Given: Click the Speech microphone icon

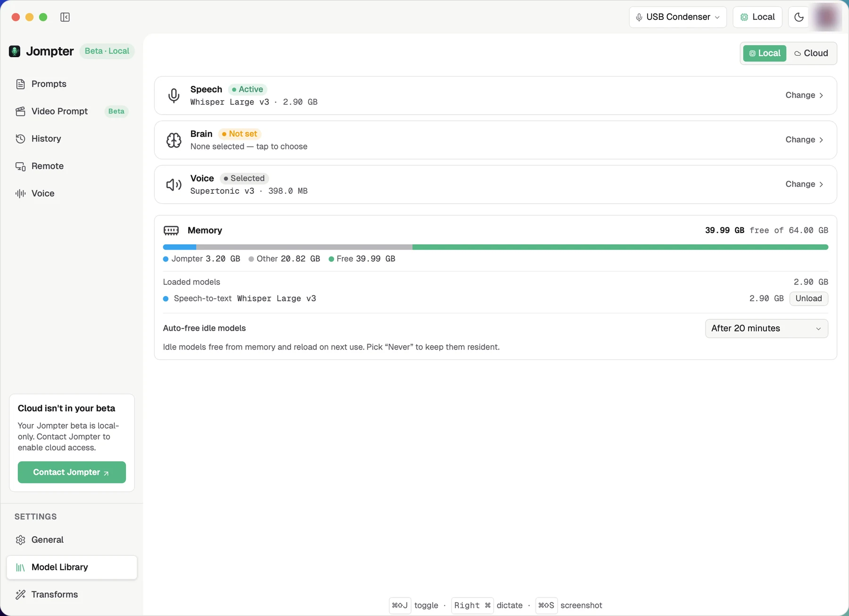Looking at the screenshot, I should coord(174,95).
